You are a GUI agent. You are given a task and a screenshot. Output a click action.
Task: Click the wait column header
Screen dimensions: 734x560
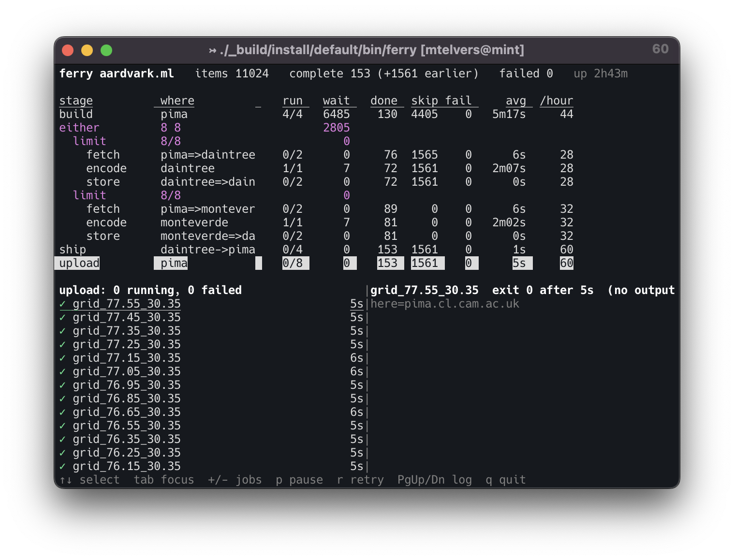click(337, 101)
